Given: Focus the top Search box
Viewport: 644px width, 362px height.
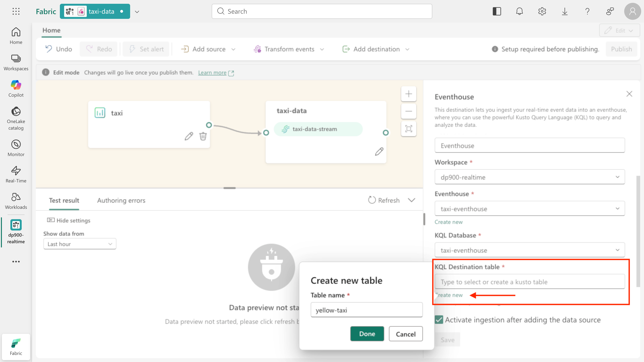Looking at the screenshot, I should point(322,11).
